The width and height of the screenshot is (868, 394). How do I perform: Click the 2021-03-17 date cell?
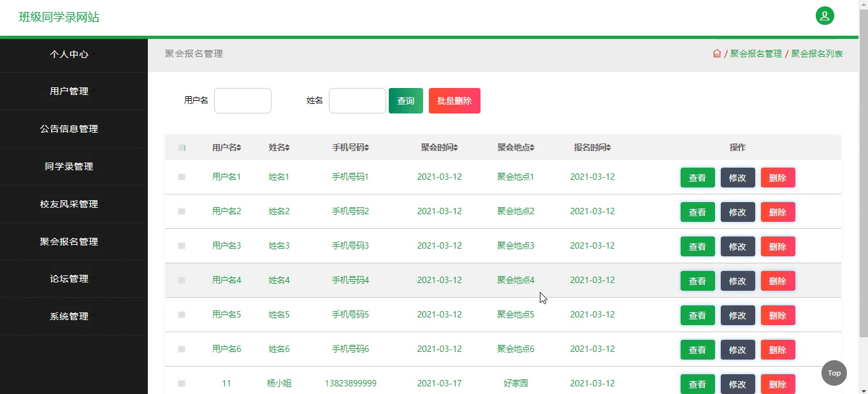point(439,383)
